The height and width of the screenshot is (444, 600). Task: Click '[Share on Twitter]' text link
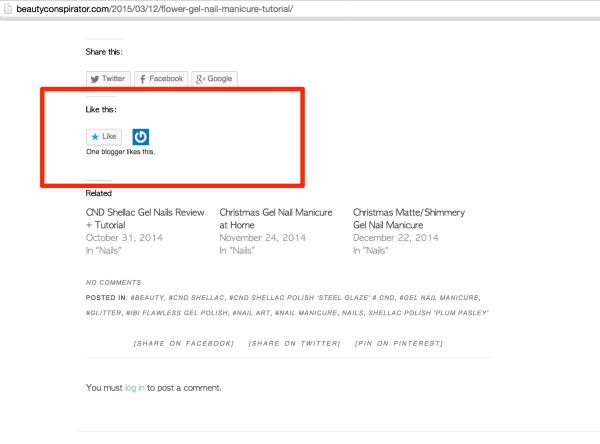click(294, 343)
